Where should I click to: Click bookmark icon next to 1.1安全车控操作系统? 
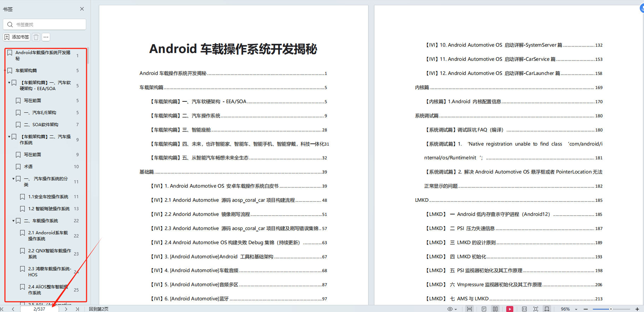coord(22,197)
